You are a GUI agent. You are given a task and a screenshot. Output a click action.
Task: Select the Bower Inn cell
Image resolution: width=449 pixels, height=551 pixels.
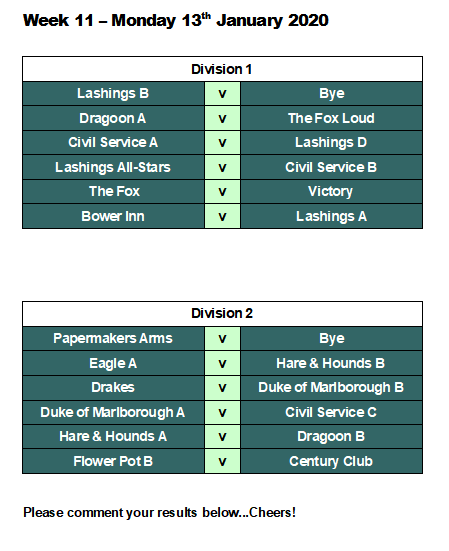113,216
